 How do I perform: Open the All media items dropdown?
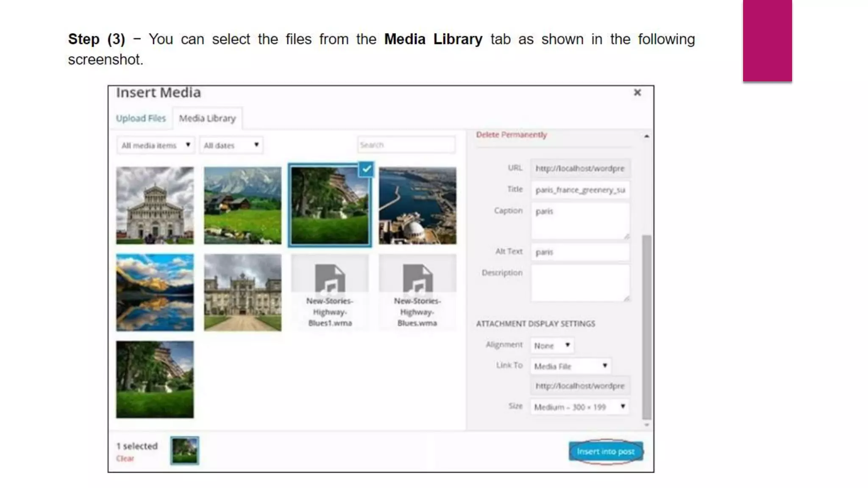coord(156,145)
